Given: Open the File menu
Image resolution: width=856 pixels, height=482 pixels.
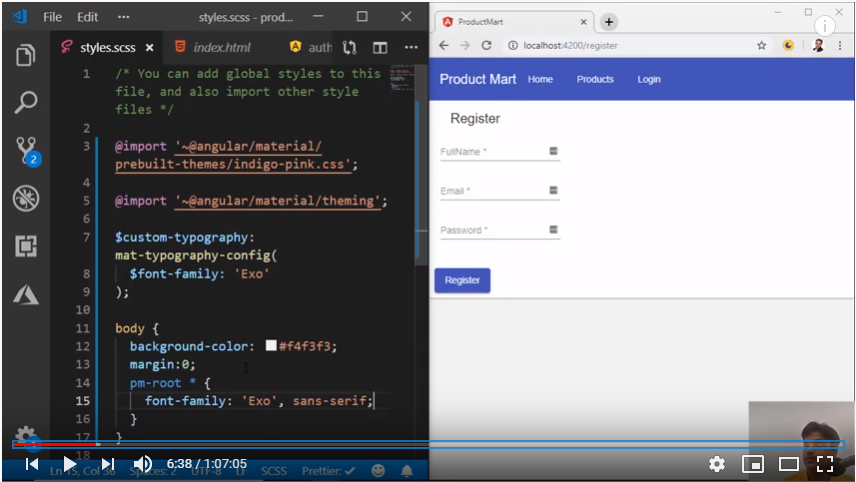Looking at the screenshot, I should tap(52, 17).
